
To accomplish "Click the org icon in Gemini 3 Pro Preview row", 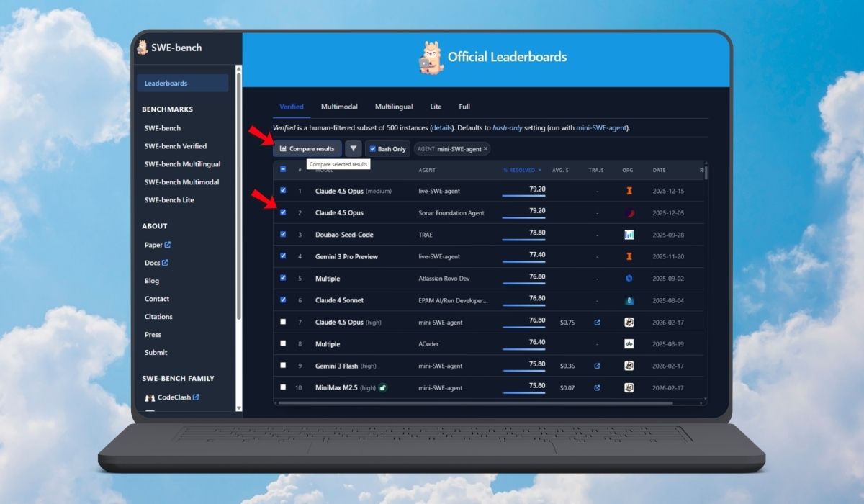I will [x=629, y=256].
